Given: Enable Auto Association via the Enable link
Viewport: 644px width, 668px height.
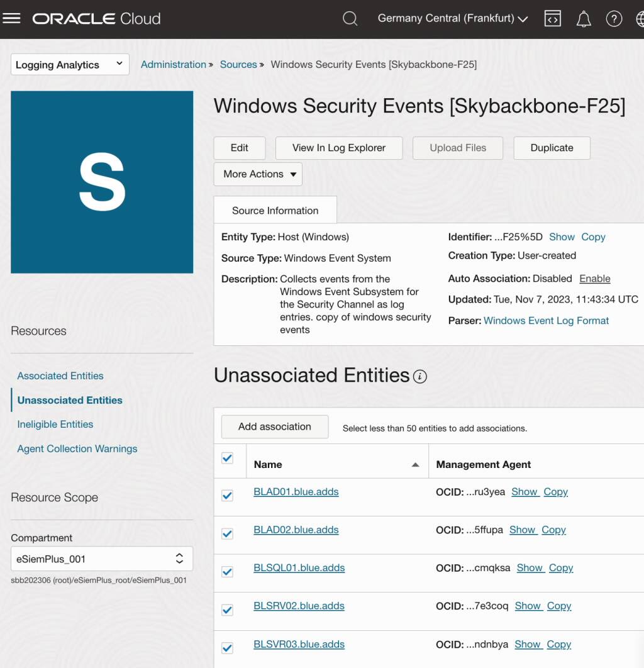Looking at the screenshot, I should [594, 279].
